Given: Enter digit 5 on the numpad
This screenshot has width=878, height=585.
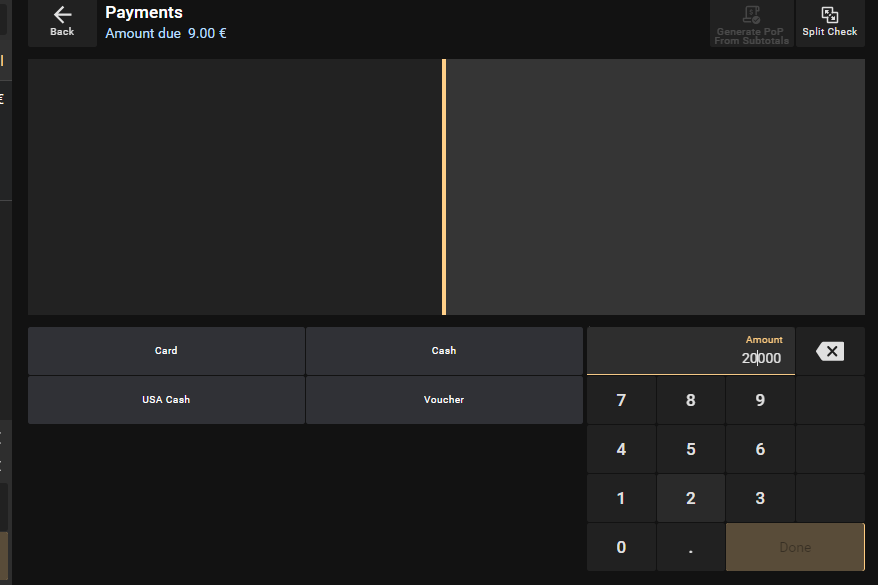Looking at the screenshot, I should (690, 449).
